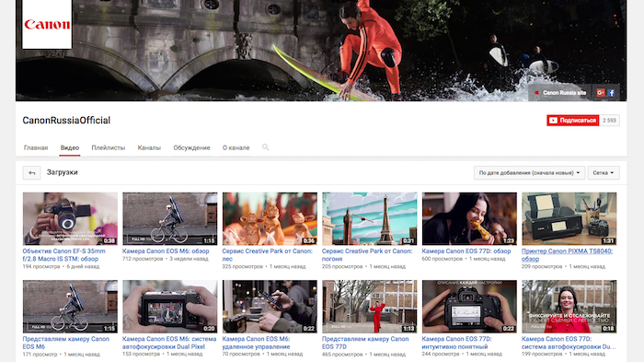
Task: Subscribe with the Подписаться button
Action: click(572, 121)
